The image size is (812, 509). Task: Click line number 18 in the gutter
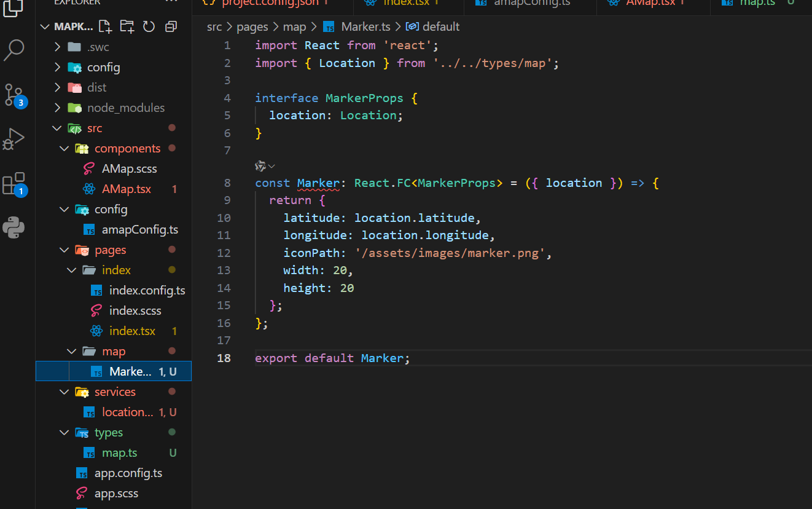point(224,358)
